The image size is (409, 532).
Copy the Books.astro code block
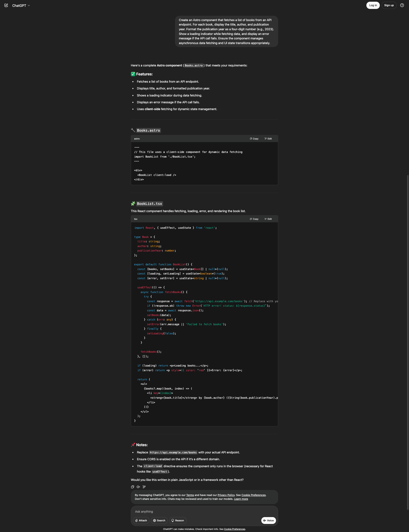coord(254,138)
